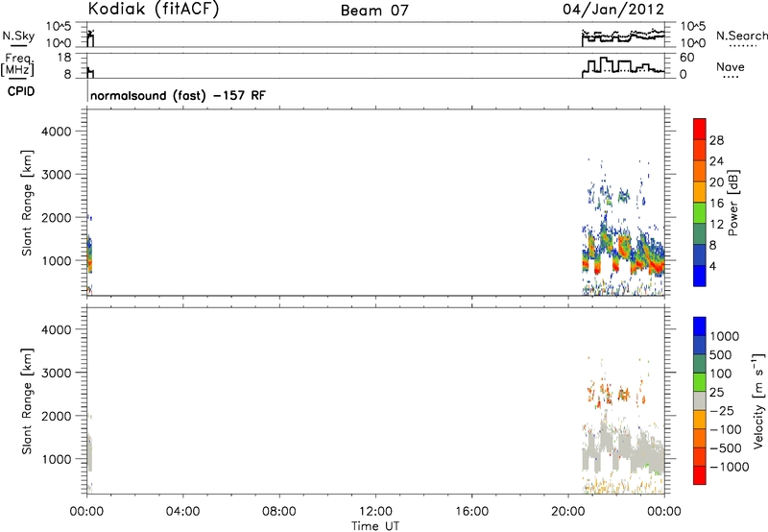Click the 12:00 time tick label
Image resolution: width=768 pixels, height=532 pixels.
point(375,512)
